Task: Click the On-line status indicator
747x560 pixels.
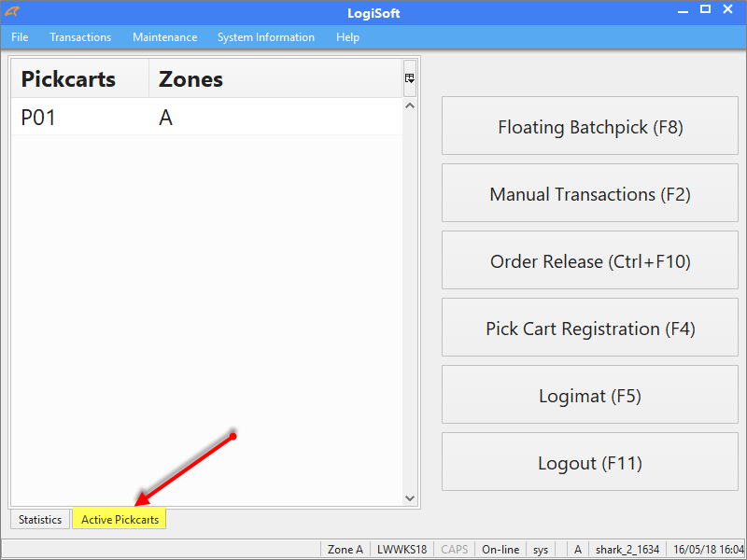Action: click(500, 550)
